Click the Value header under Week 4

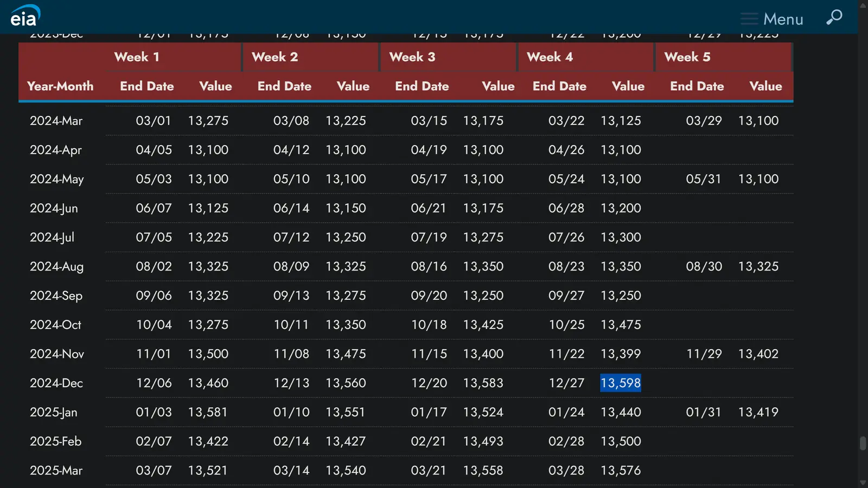point(628,86)
